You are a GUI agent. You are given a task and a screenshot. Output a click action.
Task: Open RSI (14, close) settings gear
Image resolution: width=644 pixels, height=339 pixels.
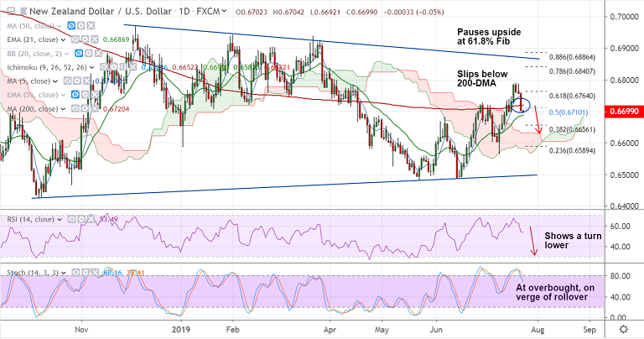[x=81, y=219]
